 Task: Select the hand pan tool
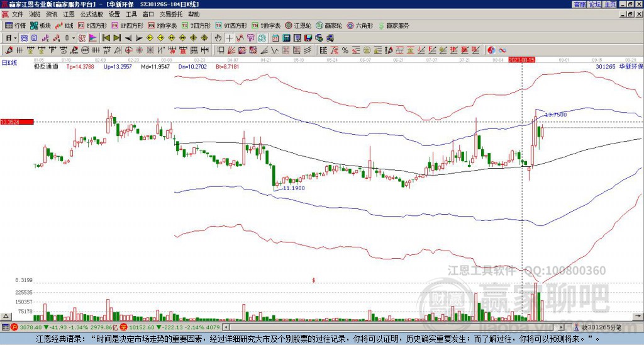tap(218, 38)
